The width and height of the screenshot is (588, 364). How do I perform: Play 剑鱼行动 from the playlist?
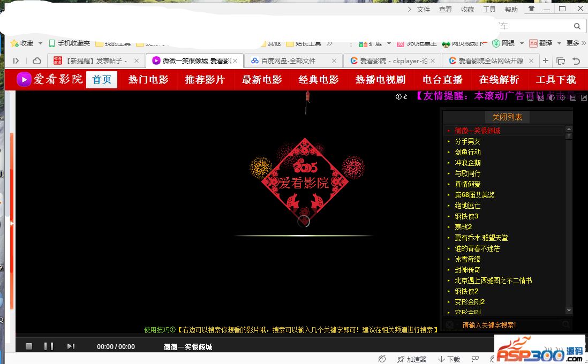468,152
